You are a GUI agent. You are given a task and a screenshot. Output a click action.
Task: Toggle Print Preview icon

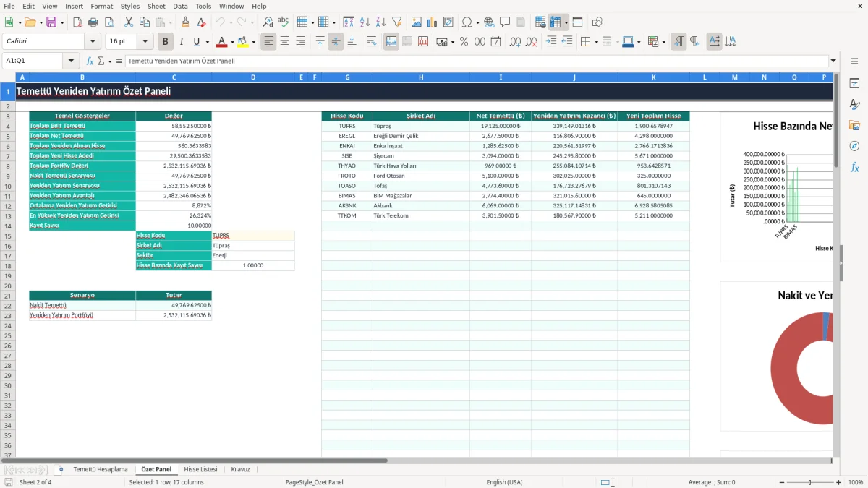[109, 22]
